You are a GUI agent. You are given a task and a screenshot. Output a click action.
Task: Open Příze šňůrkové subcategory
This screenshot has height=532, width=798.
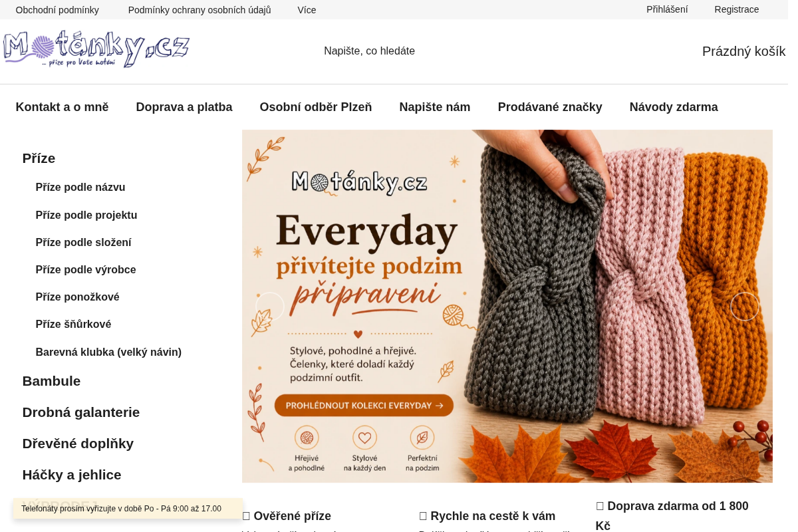coord(73,325)
